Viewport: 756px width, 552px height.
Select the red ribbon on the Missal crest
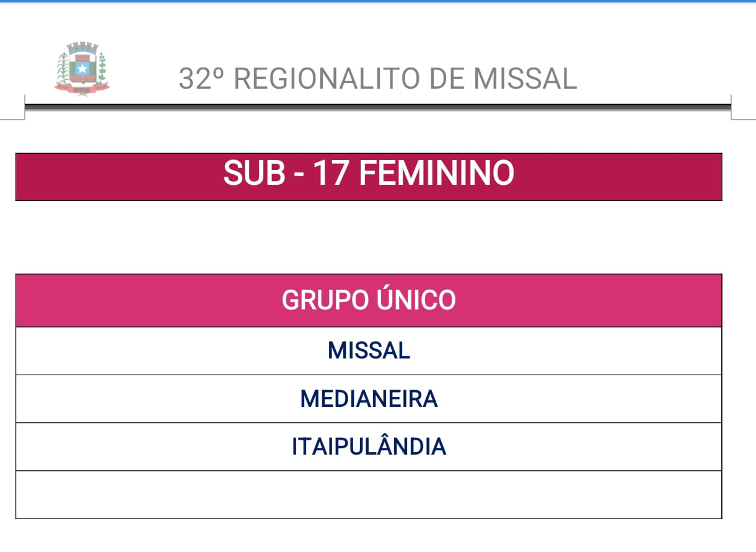(x=82, y=89)
